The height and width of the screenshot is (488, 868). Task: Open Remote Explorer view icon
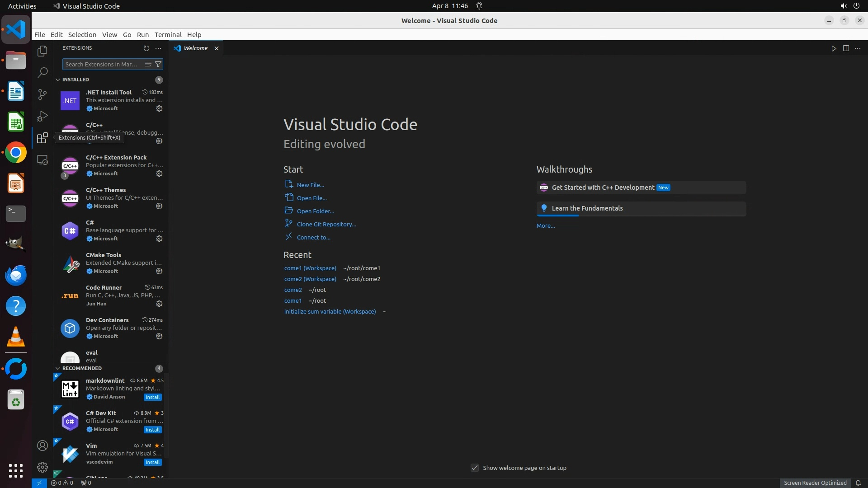point(42,160)
